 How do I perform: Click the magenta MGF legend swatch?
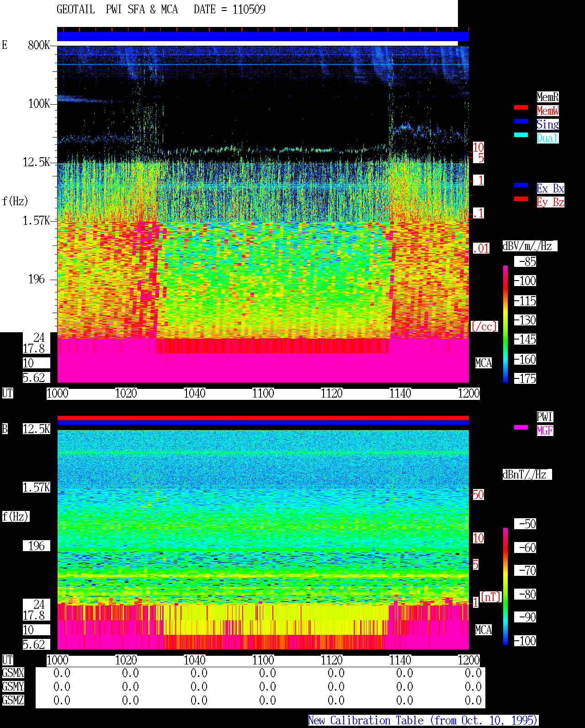[x=521, y=427]
